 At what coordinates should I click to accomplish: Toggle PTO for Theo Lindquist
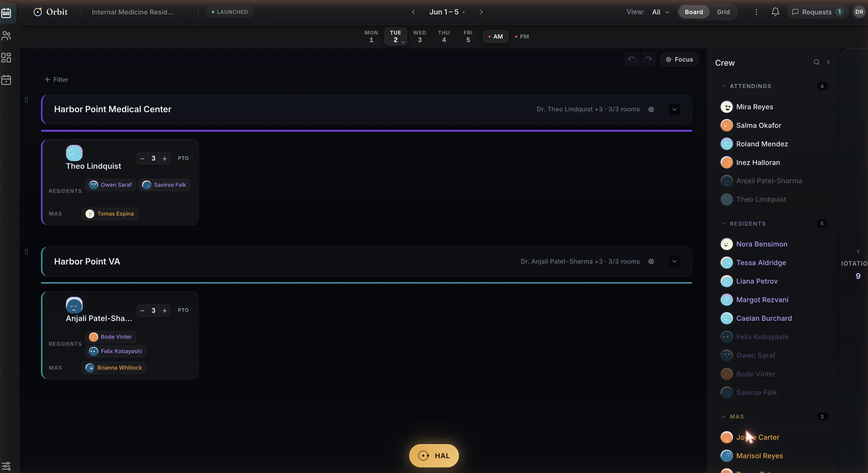(183, 158)
